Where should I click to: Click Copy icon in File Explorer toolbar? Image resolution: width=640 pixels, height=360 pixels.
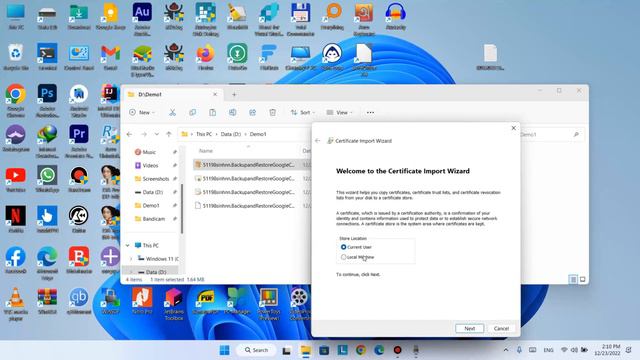click(192, 112)
